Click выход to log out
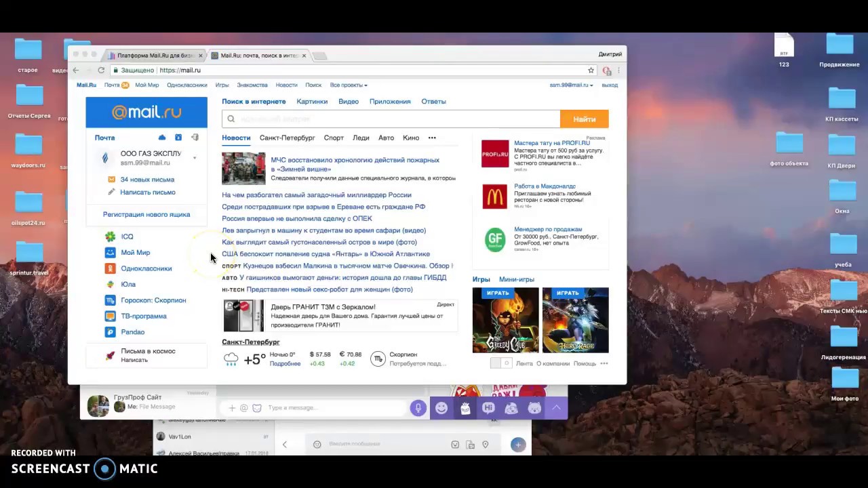Image resolution: width=868 pixels, height=488 pixels. click(610, 85)
